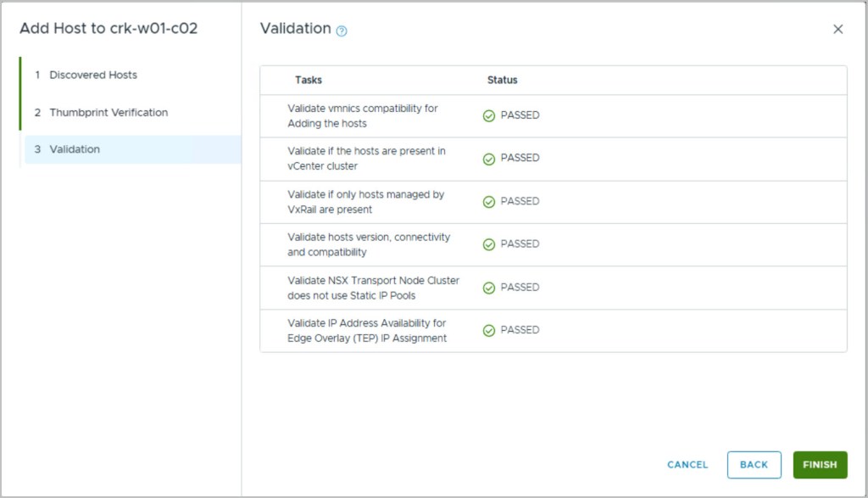Screen dimensions: 868x498
Task: Click passed icon for vmnics compatibility
Action: 488,115
